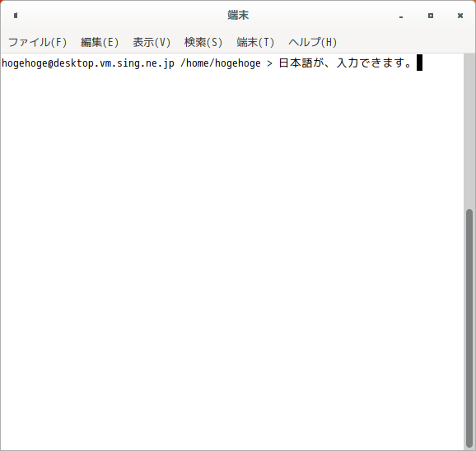Viewport: 476px width, 451px height.
Task: Open the 表示(V) menu
Action: pos(152,42)
